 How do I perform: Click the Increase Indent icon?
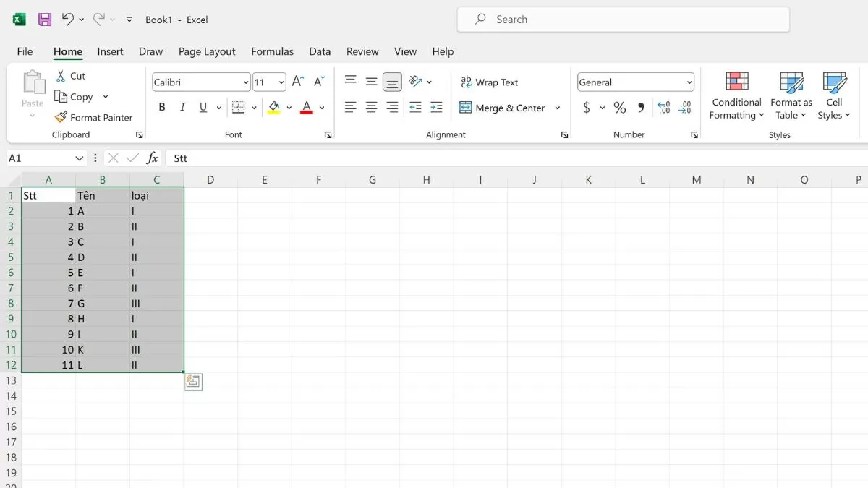(x=436, y=108)
